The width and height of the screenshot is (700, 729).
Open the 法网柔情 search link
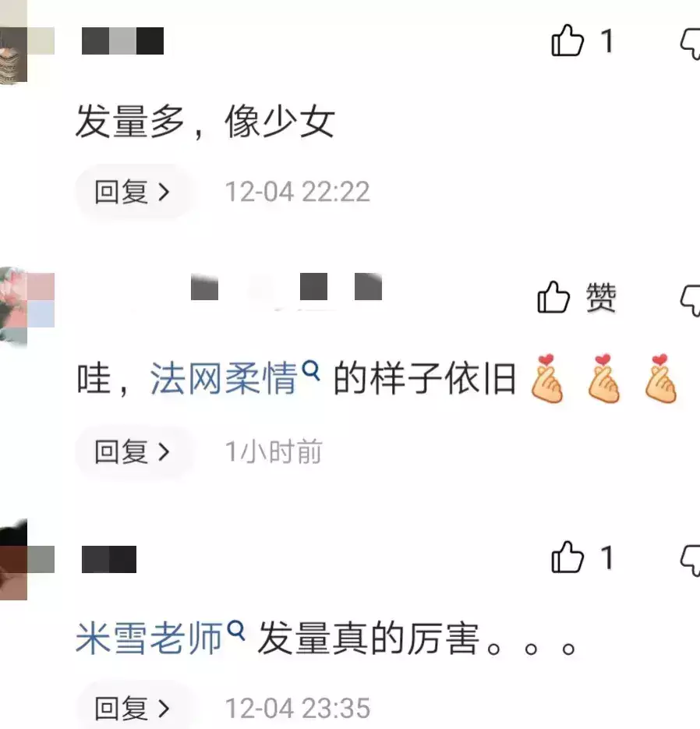coord(224,378)
